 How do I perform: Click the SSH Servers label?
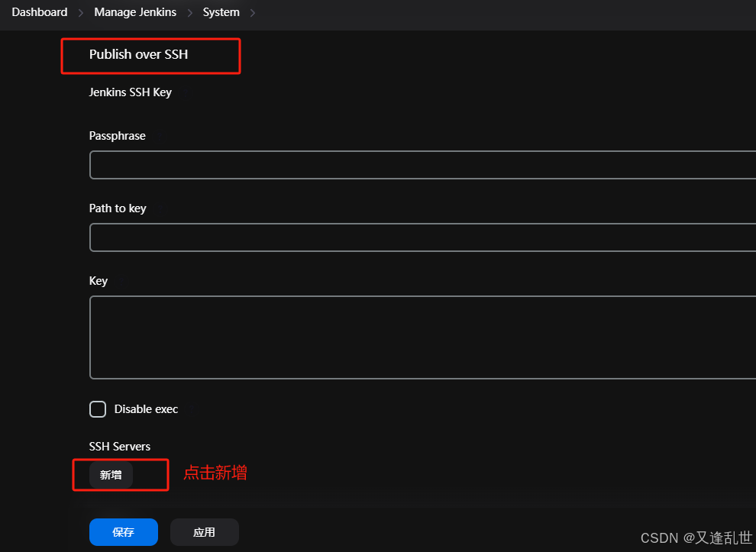coord(120,447)
